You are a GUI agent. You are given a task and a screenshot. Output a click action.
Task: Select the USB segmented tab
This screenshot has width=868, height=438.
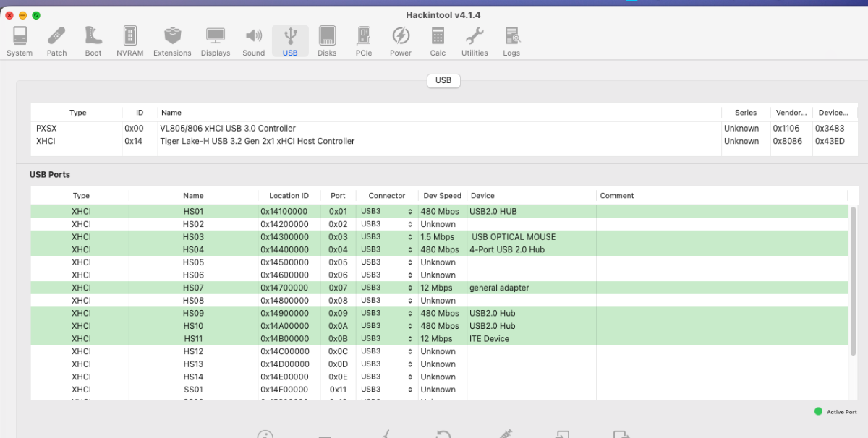coord(443,80)
